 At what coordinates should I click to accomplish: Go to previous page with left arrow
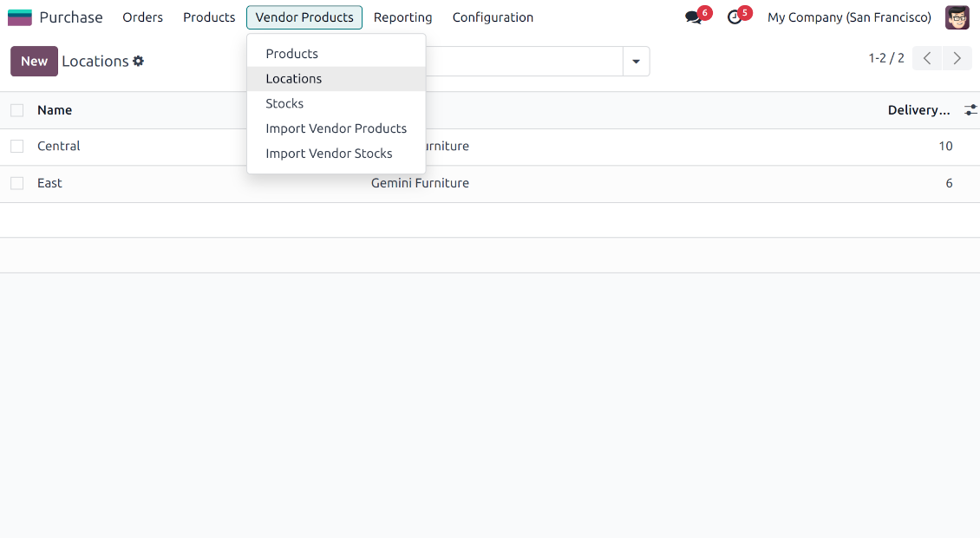tap(926, 58)
